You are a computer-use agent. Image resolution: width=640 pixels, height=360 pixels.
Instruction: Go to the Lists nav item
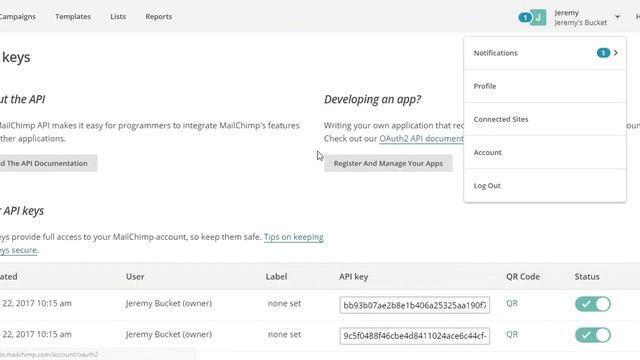click(x=118, y=17)
